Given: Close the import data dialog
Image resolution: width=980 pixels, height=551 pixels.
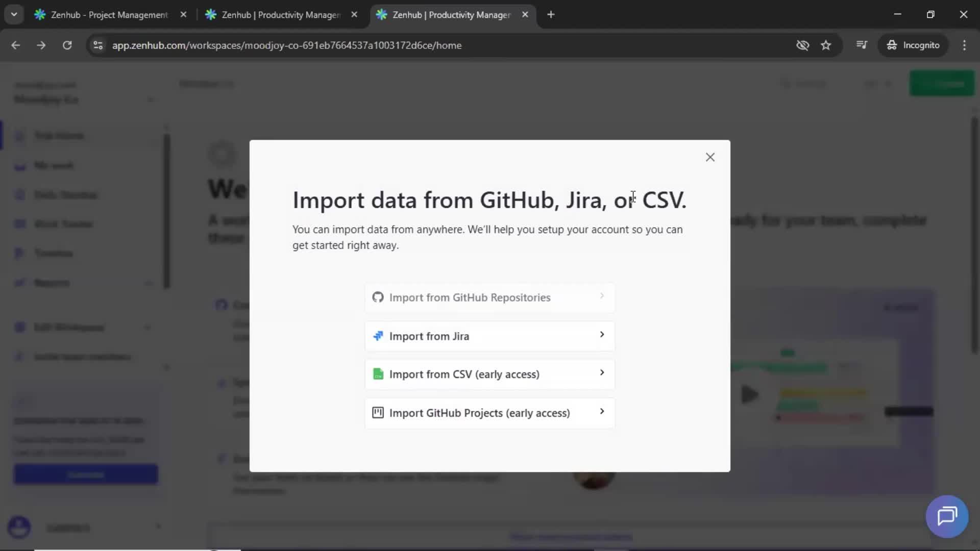Looking at the screenshot, I should (710, 157).
